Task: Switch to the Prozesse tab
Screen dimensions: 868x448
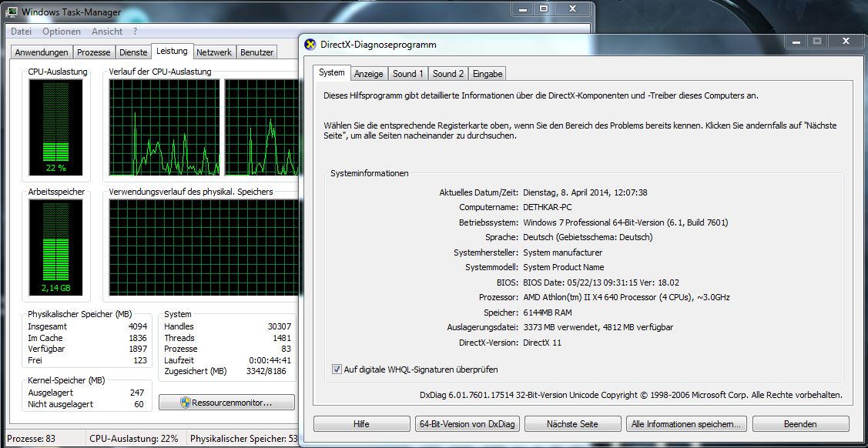Action: [x=94, y=52]
